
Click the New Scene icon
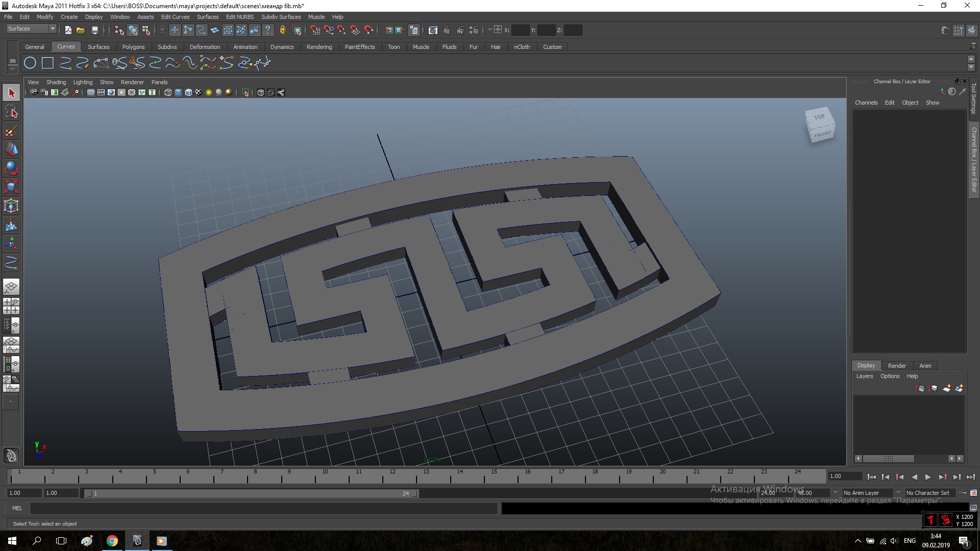[68, 30]
